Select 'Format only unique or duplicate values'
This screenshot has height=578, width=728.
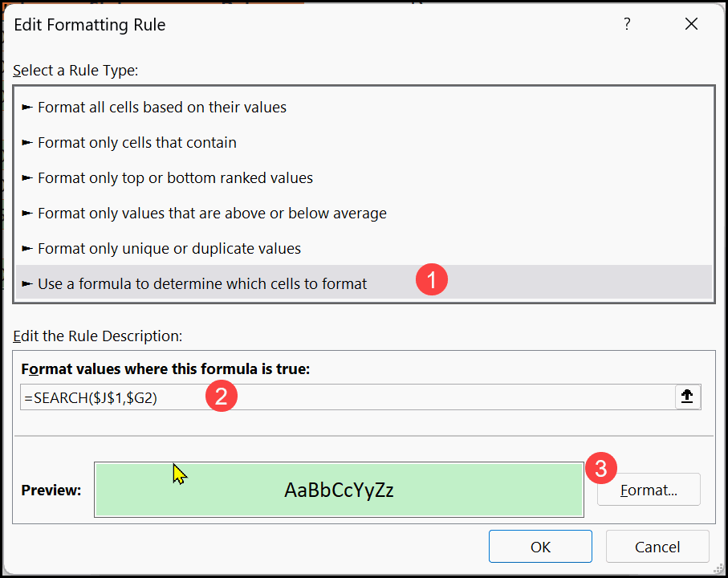tap(364, 248)
